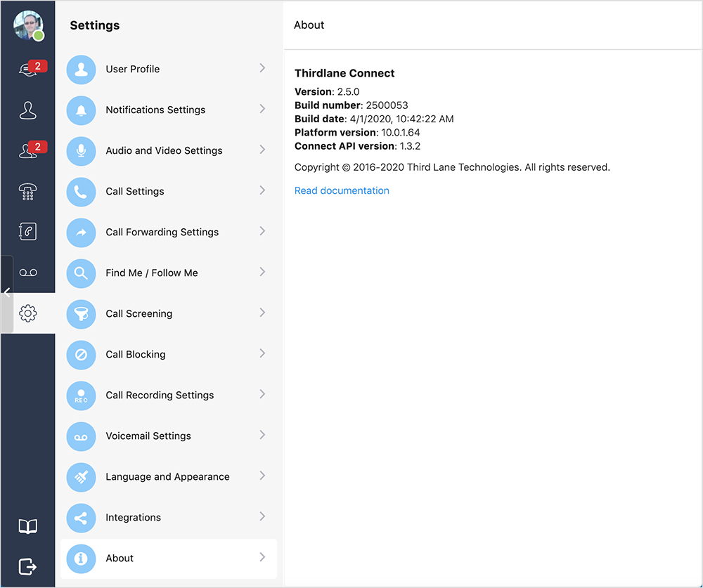
Task: Click the user avatar profile picture
Action: click(28, 25)
